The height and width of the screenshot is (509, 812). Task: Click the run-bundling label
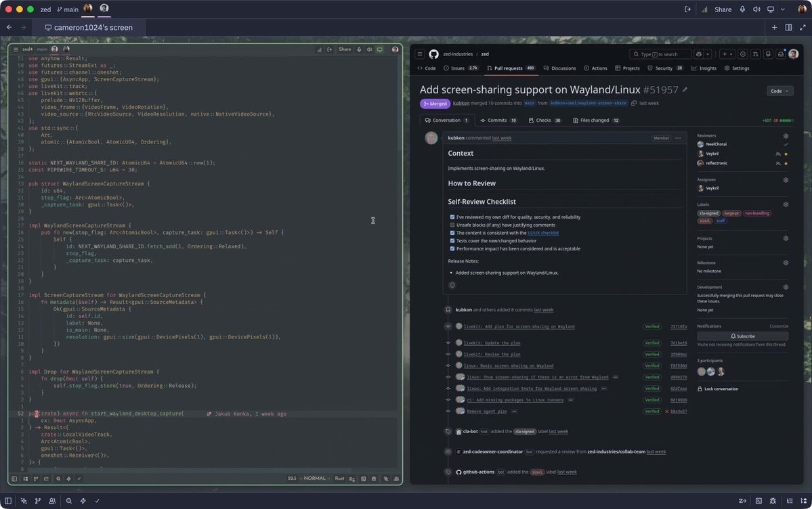pyautogui.click(x=756, y=213)
